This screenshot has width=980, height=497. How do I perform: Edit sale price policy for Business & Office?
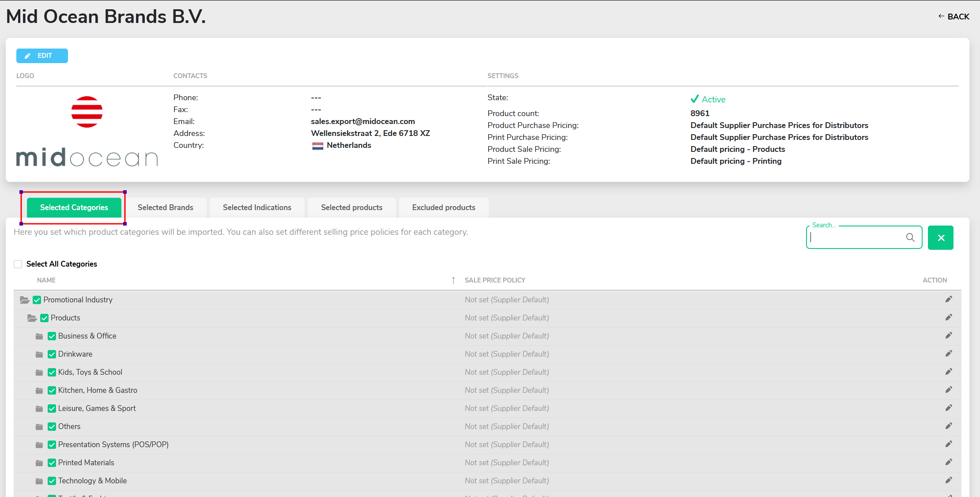pos(949,335)
